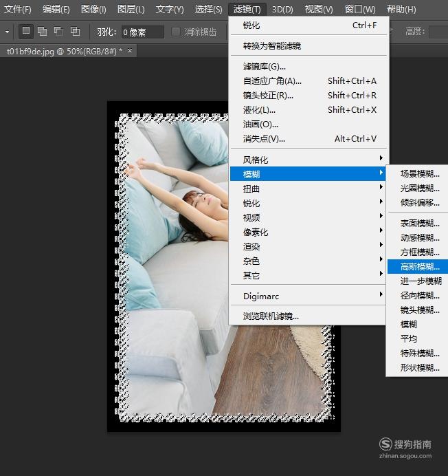
Task: Expand the 其它 other submenu
Action: 308,276
